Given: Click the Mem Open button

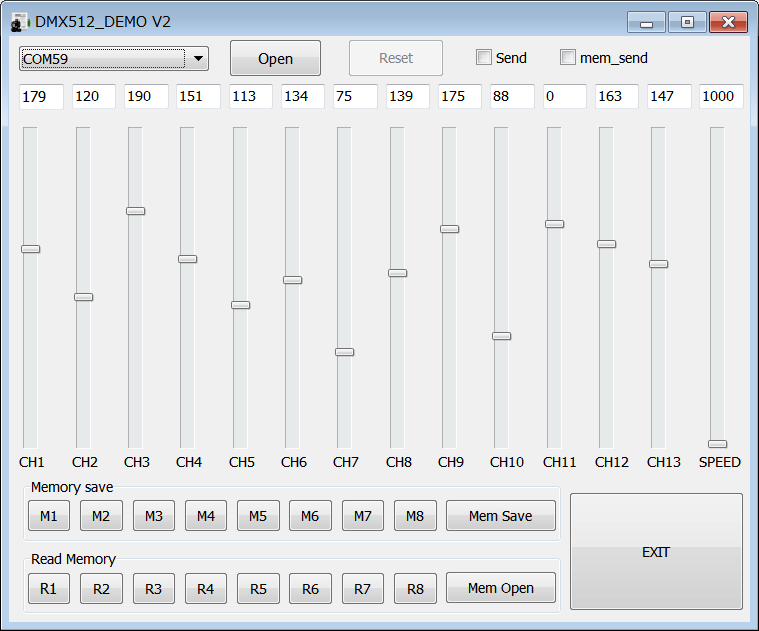Looking at the screenshot, I should [x=501, y=588].
